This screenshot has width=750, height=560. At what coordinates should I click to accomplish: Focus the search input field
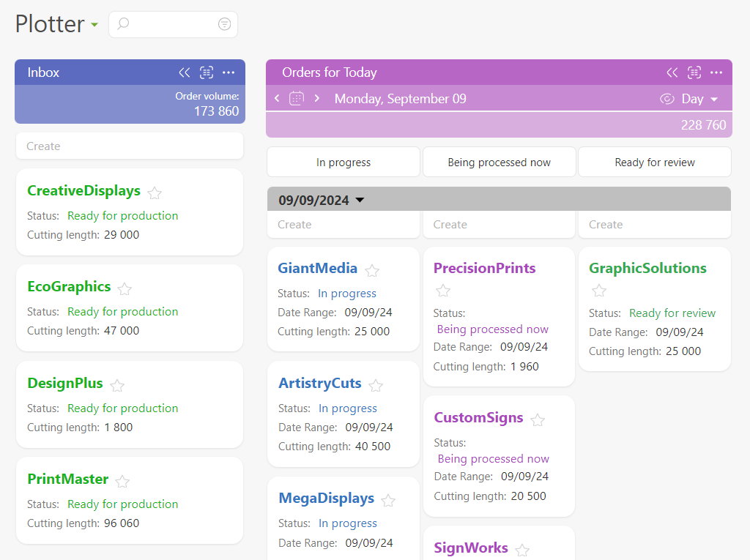(x=173, y=24)
